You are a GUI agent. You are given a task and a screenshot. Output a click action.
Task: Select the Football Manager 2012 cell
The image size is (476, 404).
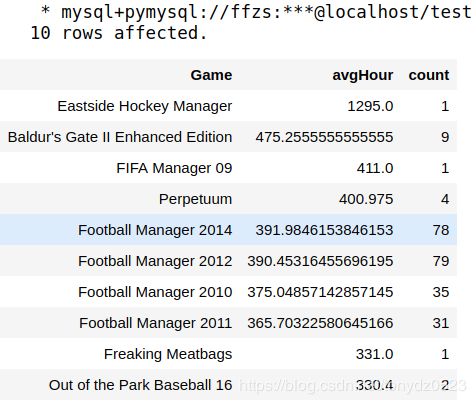[155, 261]
